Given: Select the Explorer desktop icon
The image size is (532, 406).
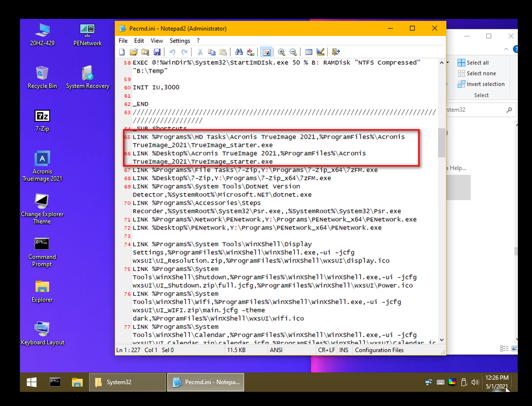Looking at the screenshot, I should (42, 291).
